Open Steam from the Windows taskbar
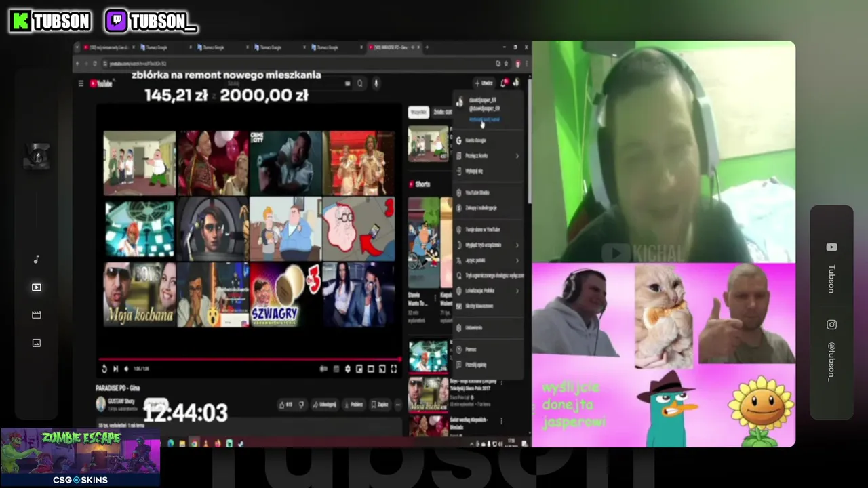The height and width of the screenshot is (488, 868). (241, 444)
